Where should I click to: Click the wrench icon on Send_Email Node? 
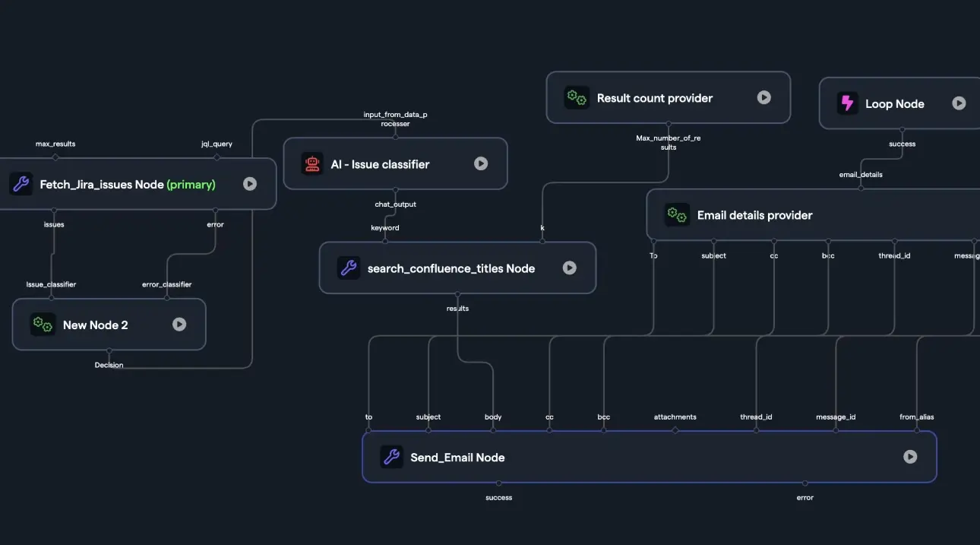tap(391, 457)
